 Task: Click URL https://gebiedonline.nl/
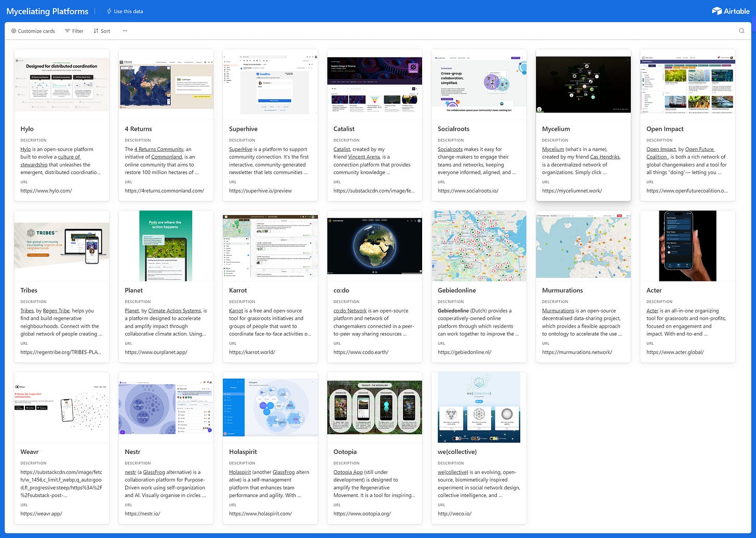click(x=464, y=352)
